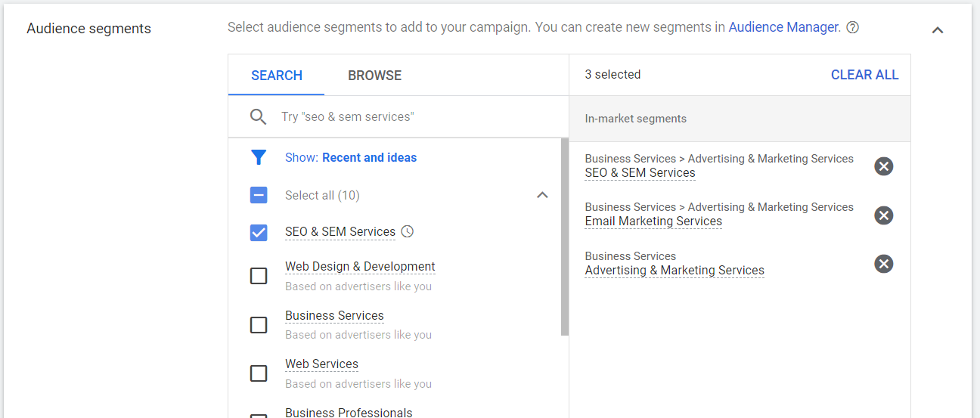
Task: Click the help question mark icon
Action: pos(852,28)
